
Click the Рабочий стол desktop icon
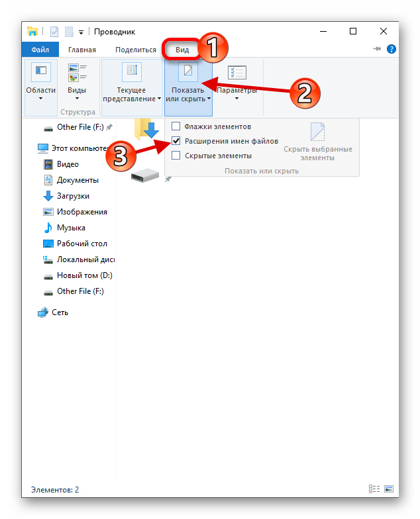click(x=48, y=244)
